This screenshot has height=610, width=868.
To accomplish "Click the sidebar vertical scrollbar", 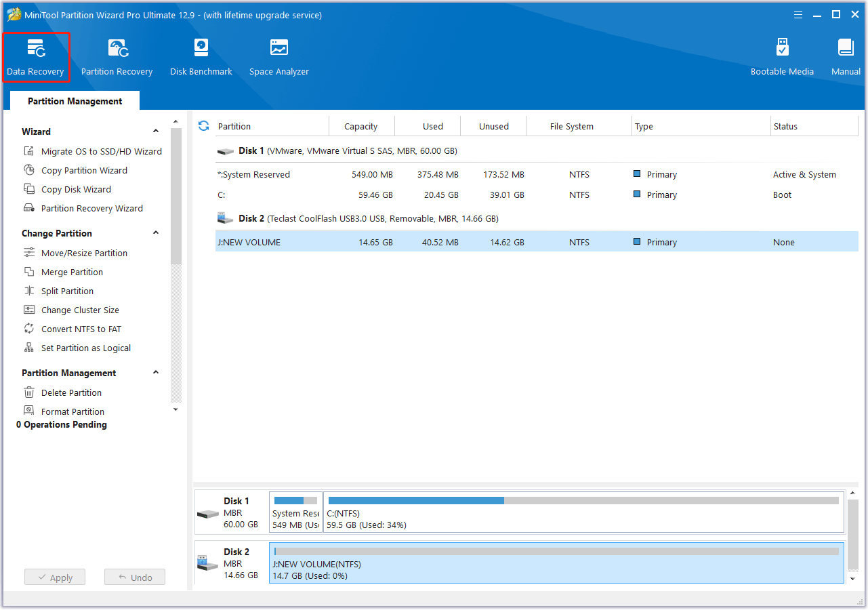I will pyautogui.click(x=176, y=197).
